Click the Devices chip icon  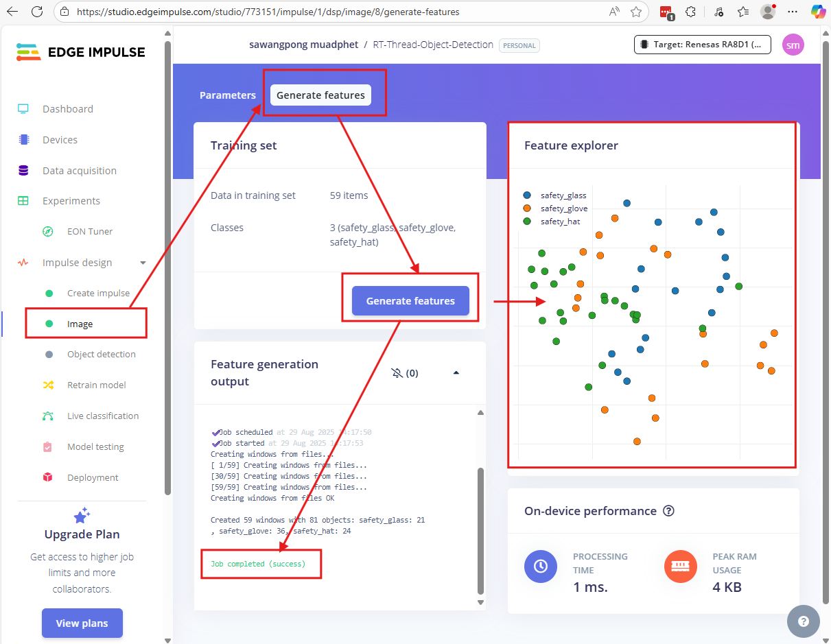tap(23, 140)
